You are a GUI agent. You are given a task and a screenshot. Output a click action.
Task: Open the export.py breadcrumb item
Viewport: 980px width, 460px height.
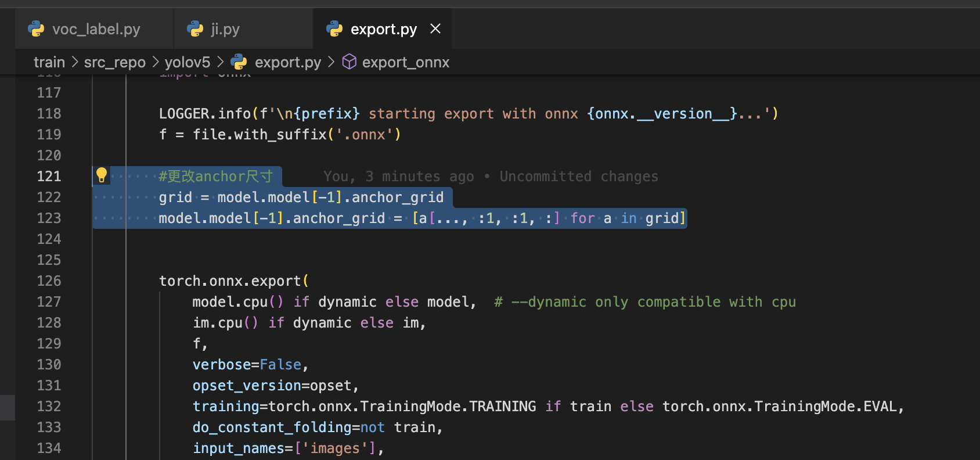coord(287,62)
